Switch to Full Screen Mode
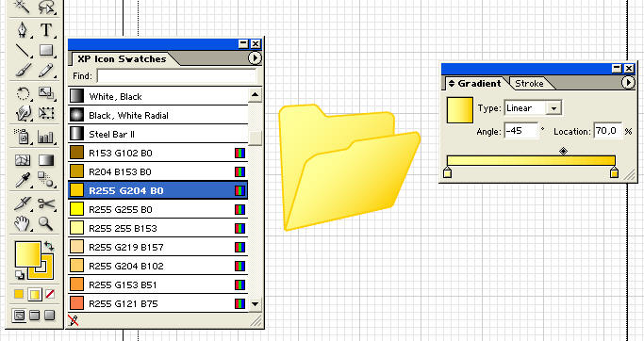Viewport: 644px width, 341px height. (50, 316)
